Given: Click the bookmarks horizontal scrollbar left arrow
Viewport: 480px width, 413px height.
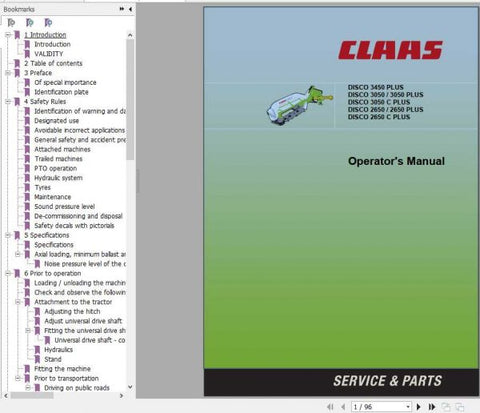Looking at the screenshot, I should click(6, 396).
